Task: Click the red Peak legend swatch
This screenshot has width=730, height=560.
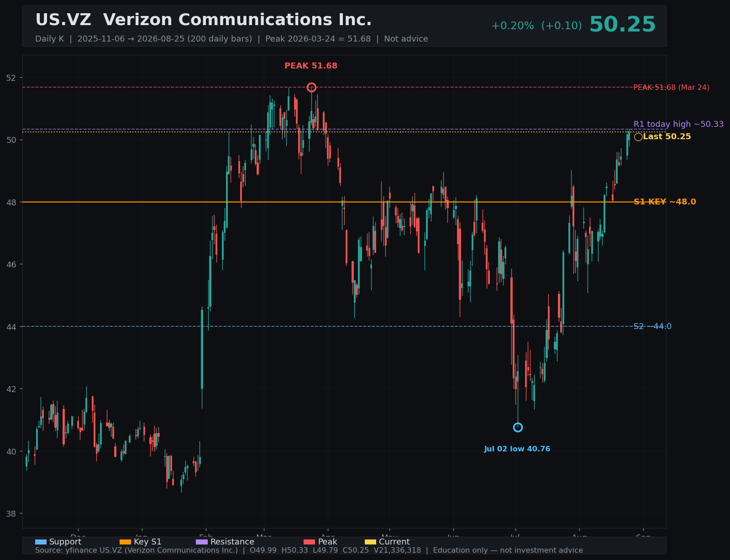Action: (x=309, y=542)
